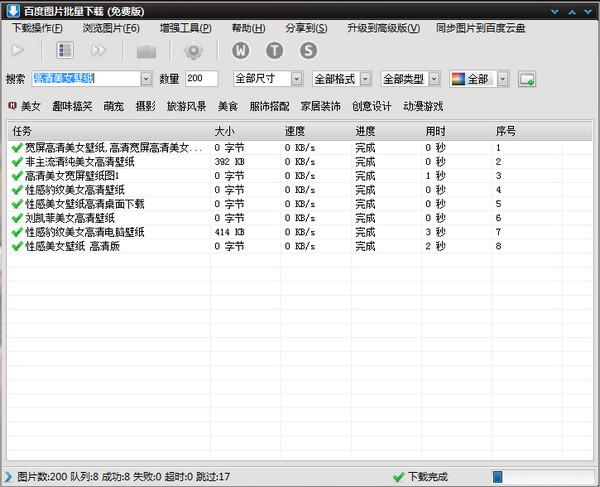Open the 增强工具(P) menu
This screenshot has height=487, width=600.
tap(186, 28)
